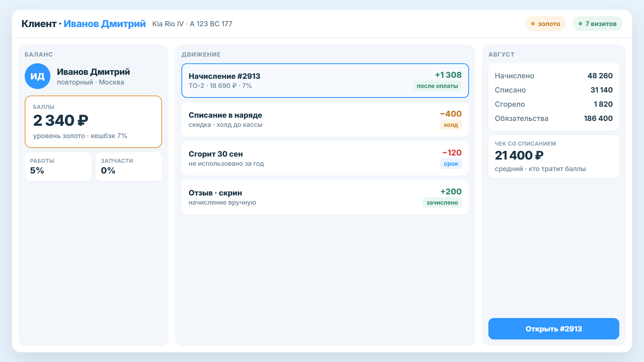The image size is (644, 362).
Task: Select the Начисление #2913 movement card
Action: click(325, 80)
